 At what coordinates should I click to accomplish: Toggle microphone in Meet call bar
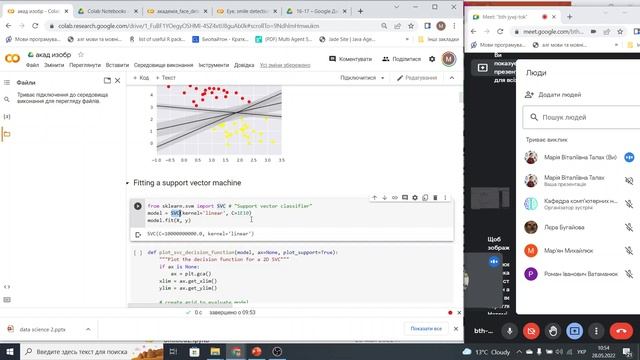tap(509, 331)
